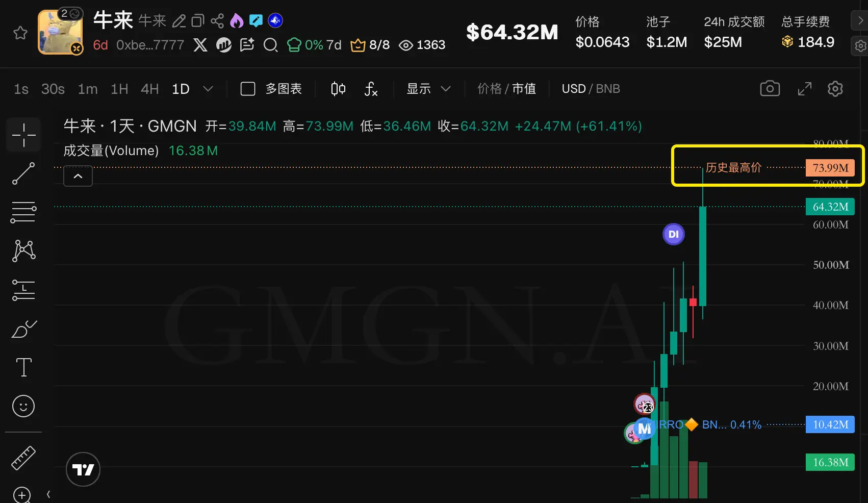Add 牛来 to favorites with the star

[20, 33]
